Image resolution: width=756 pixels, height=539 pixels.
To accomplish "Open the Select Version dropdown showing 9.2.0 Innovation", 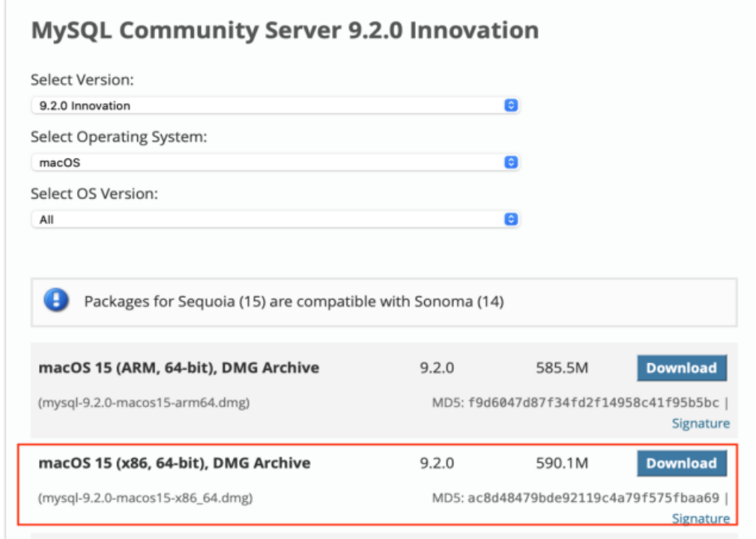I will (x=275, y=106).
